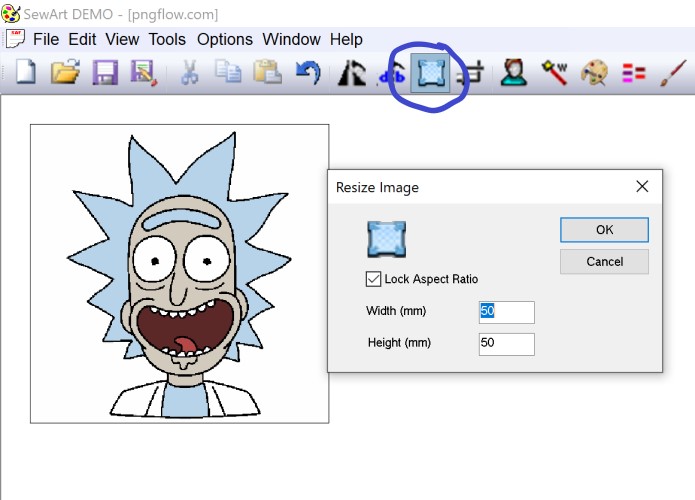
Task: Click the 'Width (mm)' label
Action: coord(396,311)
